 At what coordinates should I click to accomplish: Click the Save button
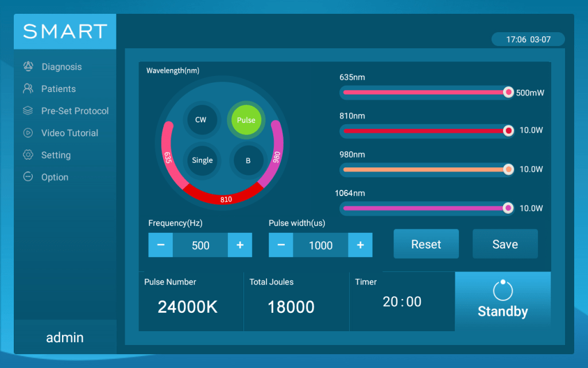pyautogui.click(x=505, y=244)
